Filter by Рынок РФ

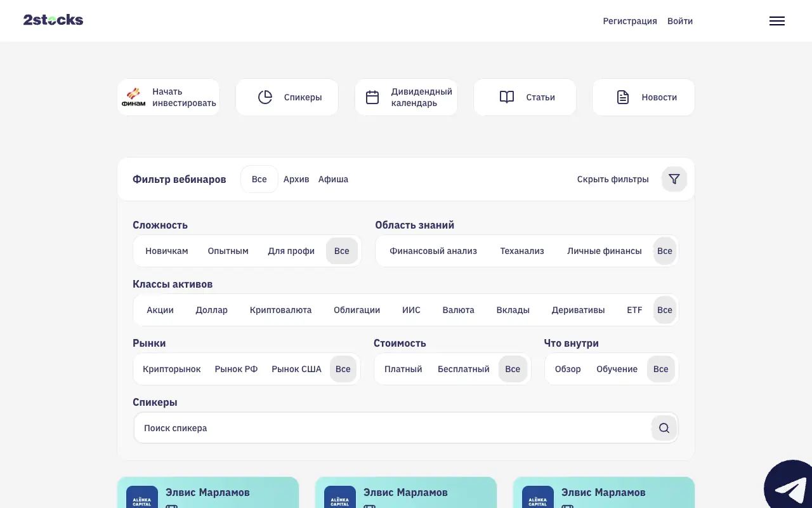pos(237,369)
